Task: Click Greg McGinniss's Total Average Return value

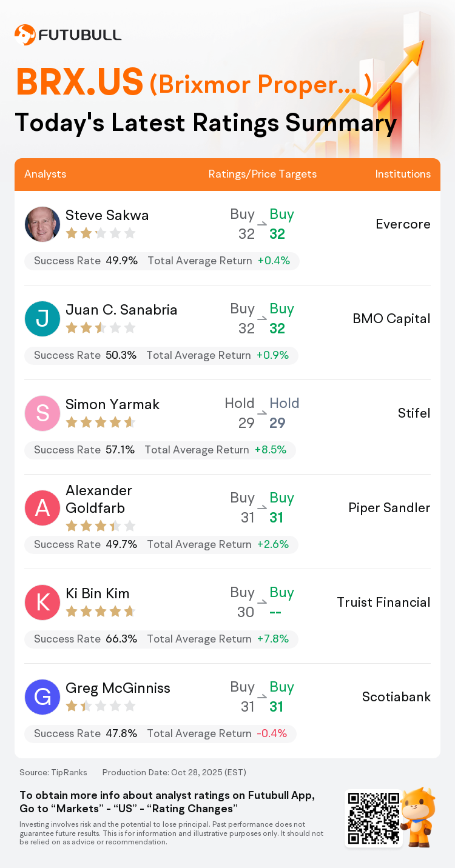Action: pos(273,733)
